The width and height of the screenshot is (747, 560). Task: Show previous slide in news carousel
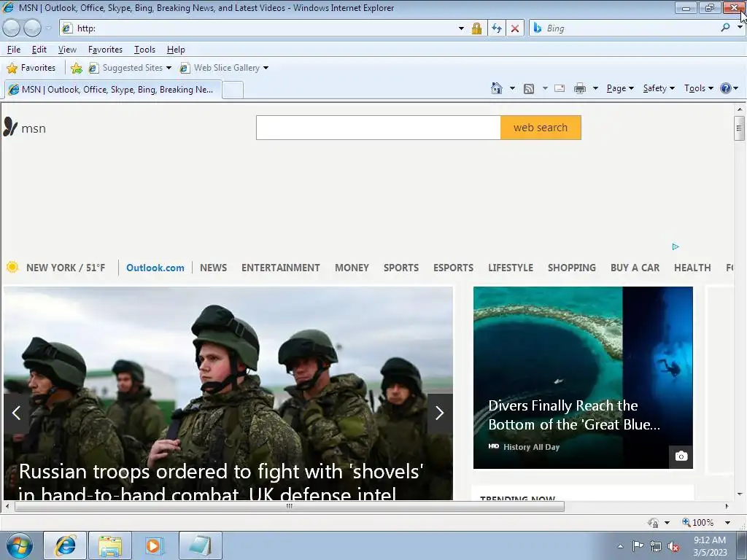click(17, 413)
